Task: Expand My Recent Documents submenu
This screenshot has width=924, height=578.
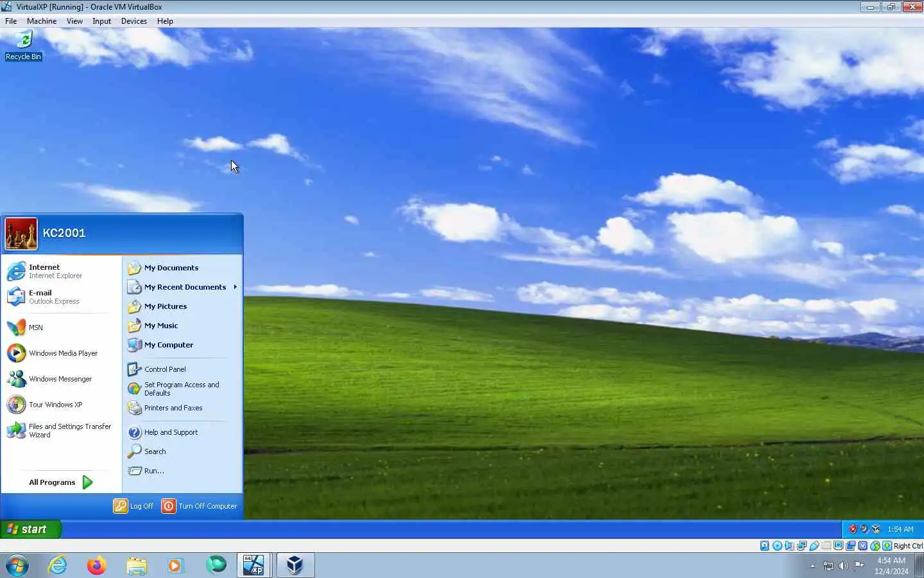Action: (x=183, y=287)
